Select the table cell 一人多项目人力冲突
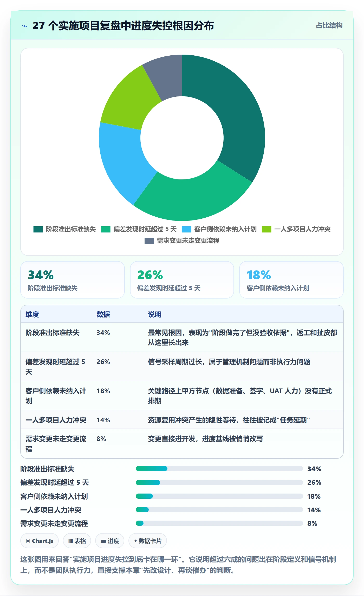 56,420
